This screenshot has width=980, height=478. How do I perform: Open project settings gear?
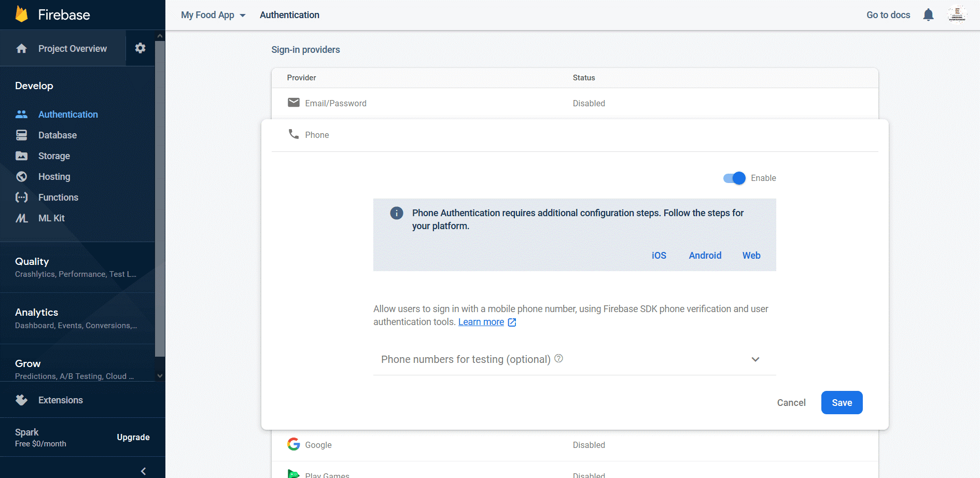[140, 48]
